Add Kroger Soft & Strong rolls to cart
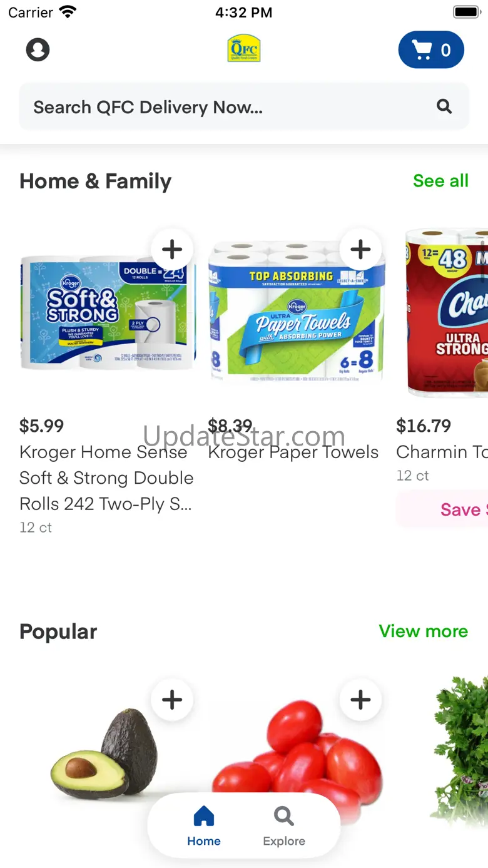 (172, 249)
